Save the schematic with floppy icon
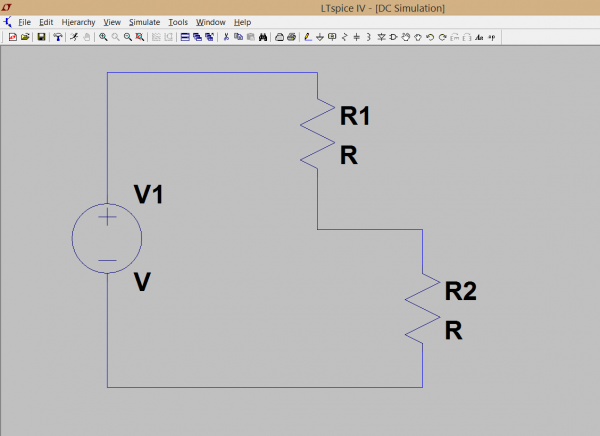600x436 pixels. 41,37
